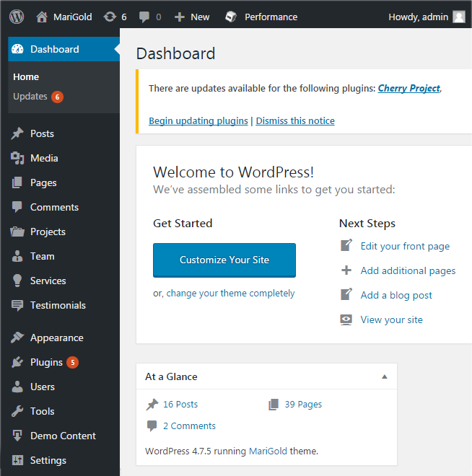The height and width of the screenshot is (476, 472).
Task: Click the admin user avatar
Action: point(458,17)
